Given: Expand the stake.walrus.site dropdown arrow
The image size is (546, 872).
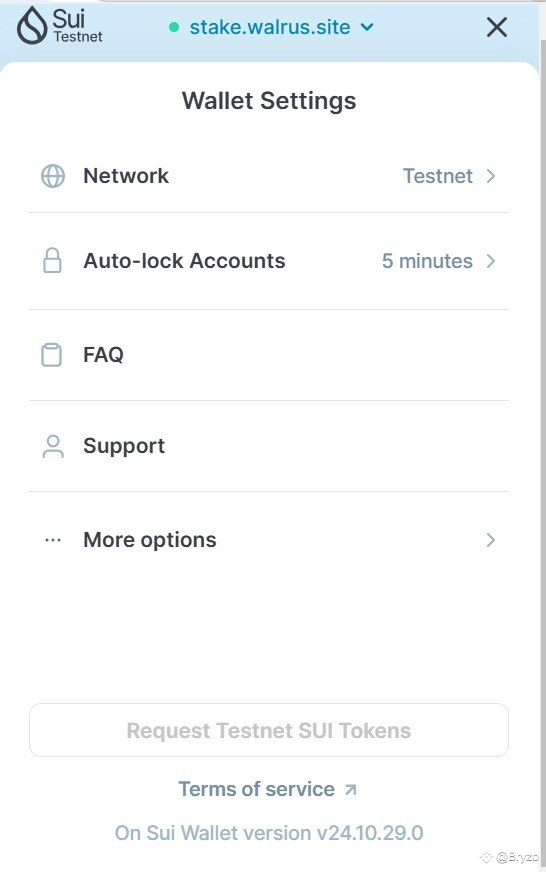Looking at the screenshot, I should point(367,27).
